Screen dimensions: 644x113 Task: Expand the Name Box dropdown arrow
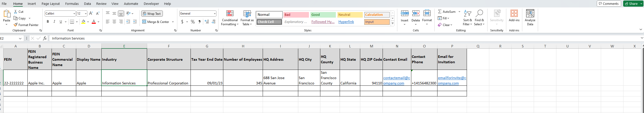(x=20, y=38)
